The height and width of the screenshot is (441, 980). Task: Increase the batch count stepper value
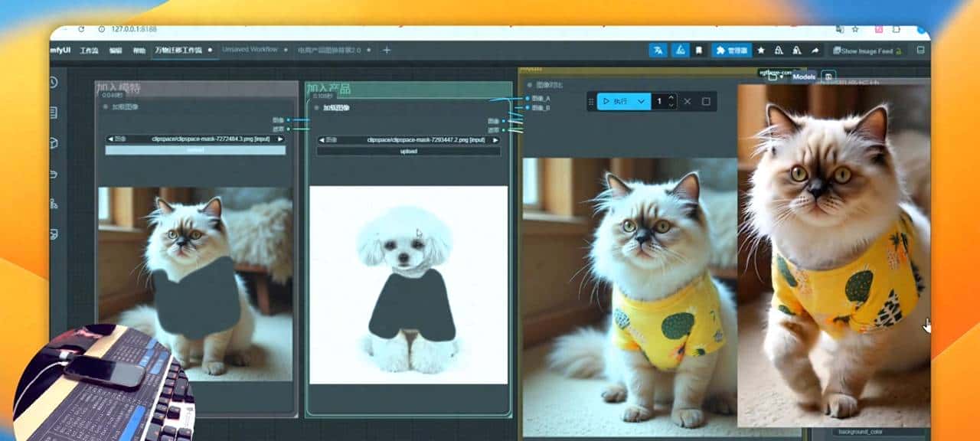[671, 97]
